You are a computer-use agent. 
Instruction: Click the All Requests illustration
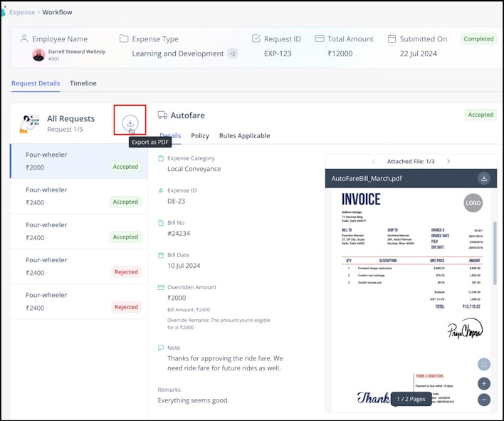point(29,124)
